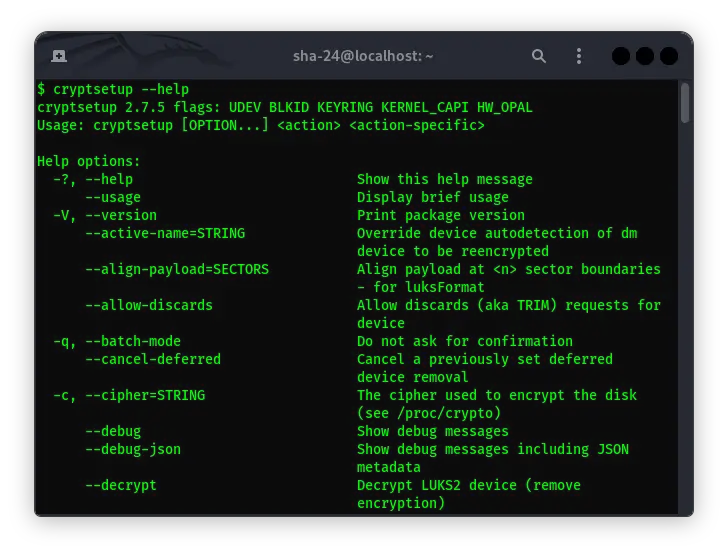Click the search magnifier icon
This screenshot has width=728, height=554.
click(539, 57)
